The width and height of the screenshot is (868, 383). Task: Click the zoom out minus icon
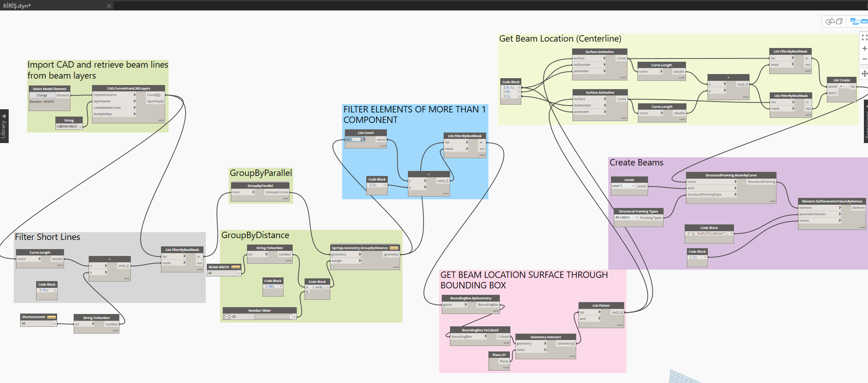[x=864, y=59]
